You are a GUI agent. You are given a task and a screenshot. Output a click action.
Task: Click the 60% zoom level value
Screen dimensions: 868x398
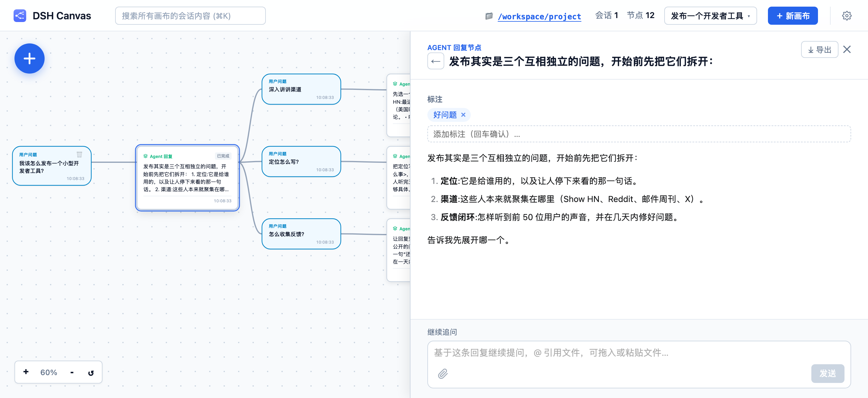click(49, 372)
